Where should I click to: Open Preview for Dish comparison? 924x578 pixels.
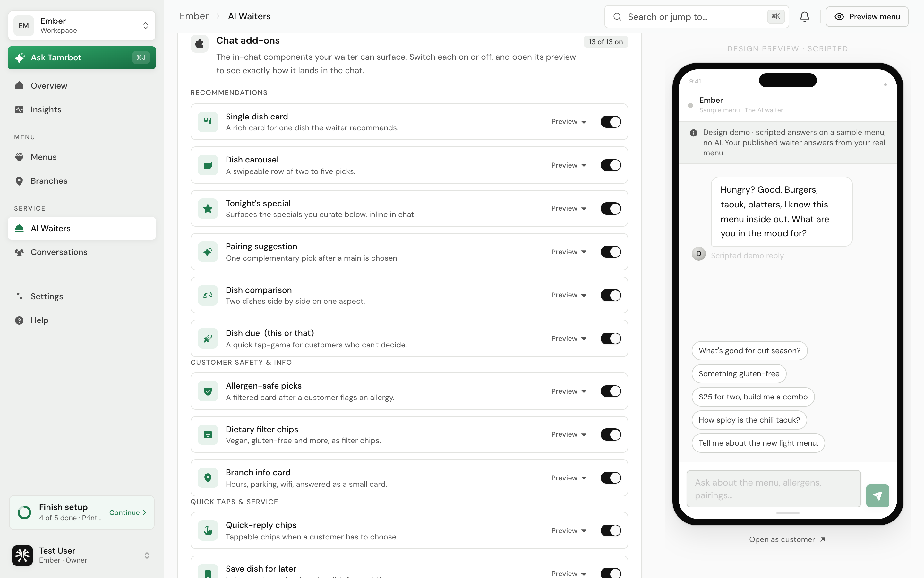[x=569, y=295]
